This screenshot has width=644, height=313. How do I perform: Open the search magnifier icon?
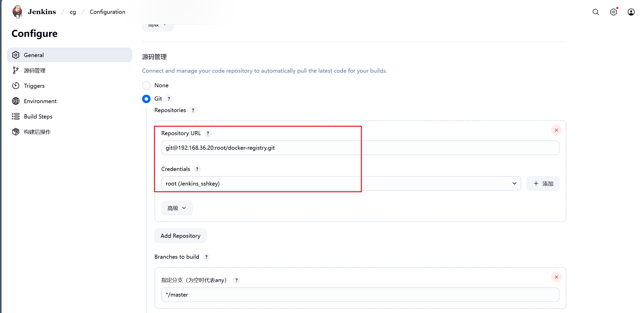point(596,12)
